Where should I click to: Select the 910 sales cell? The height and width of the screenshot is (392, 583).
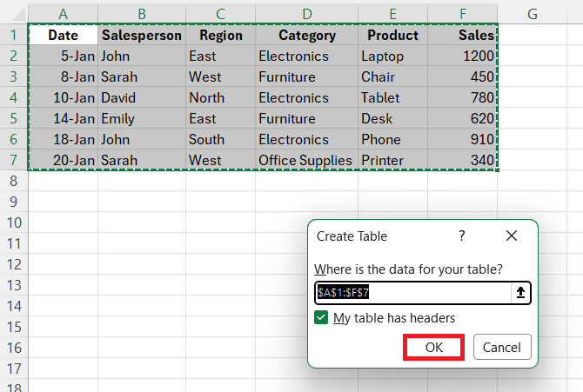(x=463, y=139)
